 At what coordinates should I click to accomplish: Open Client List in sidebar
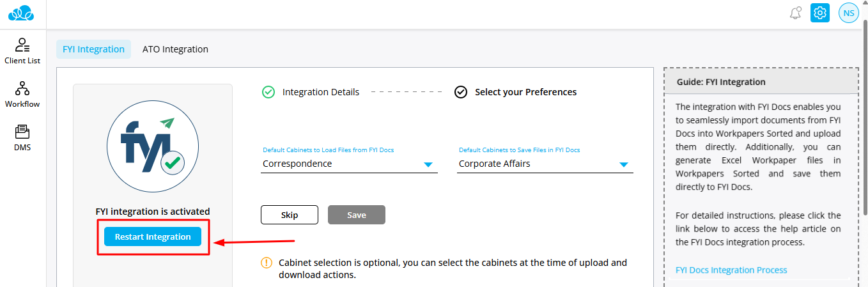[x=22, y=51]
